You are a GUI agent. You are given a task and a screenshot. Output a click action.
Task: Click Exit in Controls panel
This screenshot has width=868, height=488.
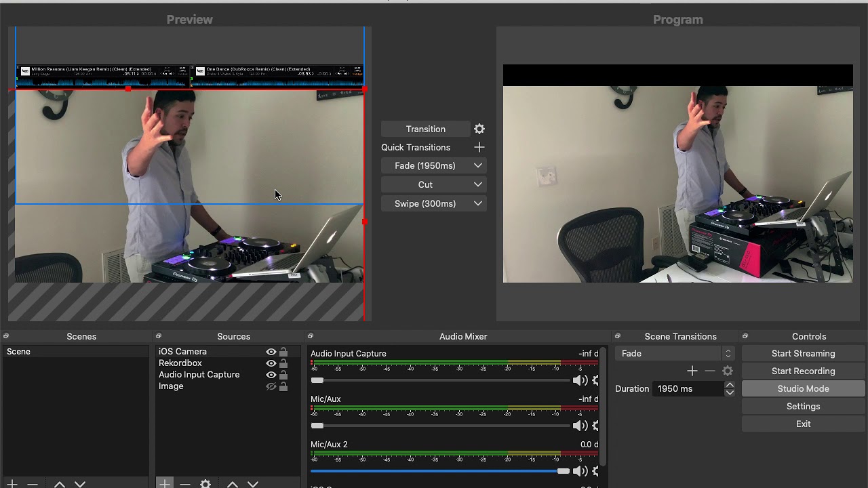[803, 424]
